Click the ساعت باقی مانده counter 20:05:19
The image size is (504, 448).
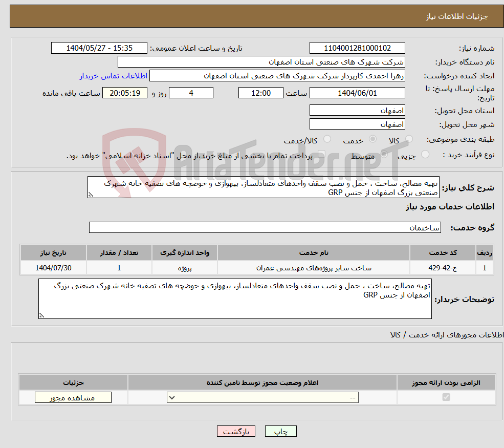[125, 93]
